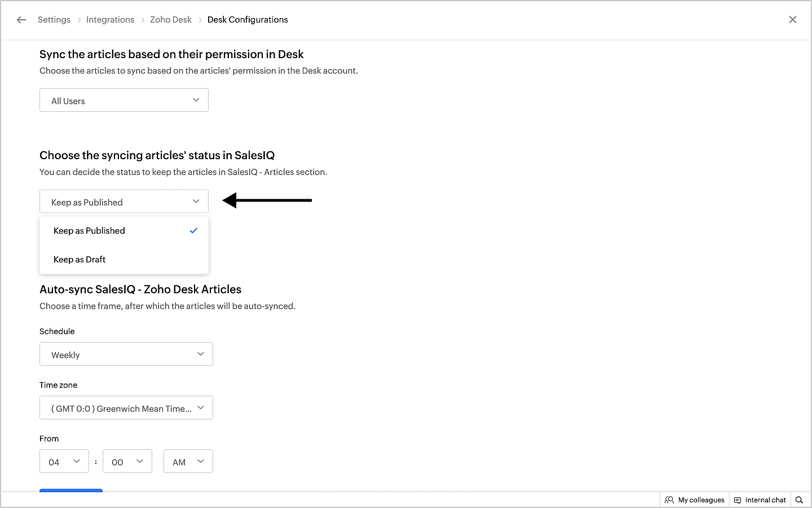Click the My colleagues people icon
The height and width of the screenshot is (508, 812).
[x=669, y=500]
